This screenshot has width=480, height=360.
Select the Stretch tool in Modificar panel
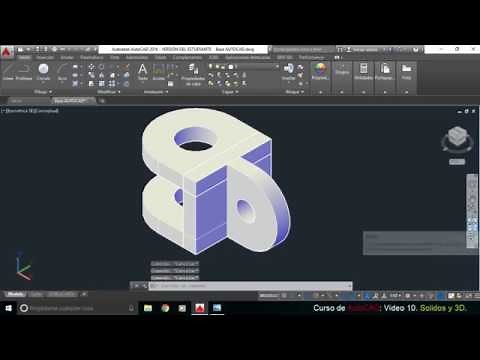tap(91, 83)
